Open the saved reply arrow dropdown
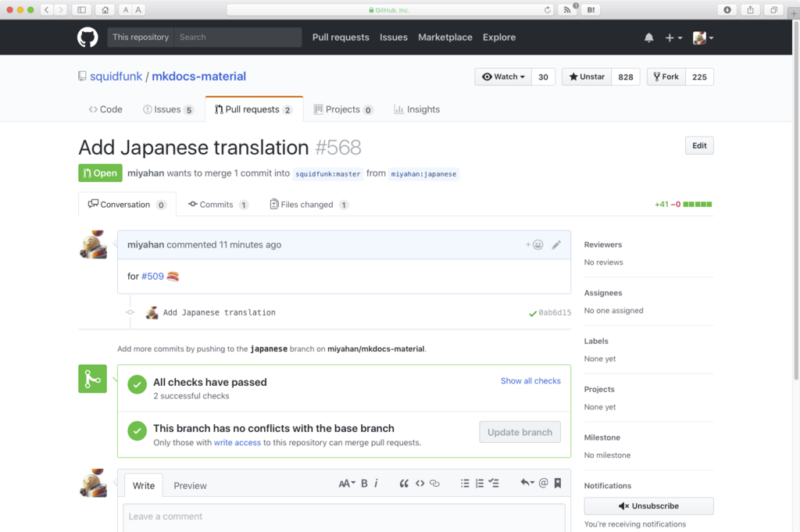This screenshot has height=532, width=800. (x=527, y=483)
